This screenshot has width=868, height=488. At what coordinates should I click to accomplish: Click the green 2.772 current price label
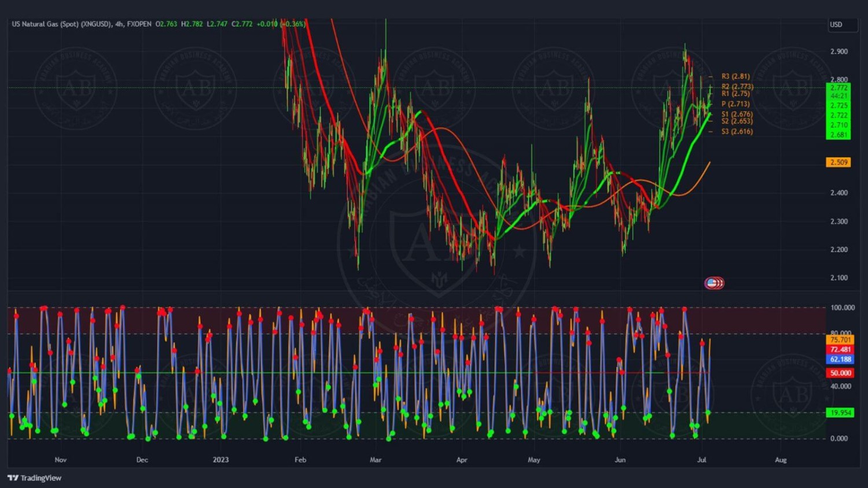tap(838, 88)
